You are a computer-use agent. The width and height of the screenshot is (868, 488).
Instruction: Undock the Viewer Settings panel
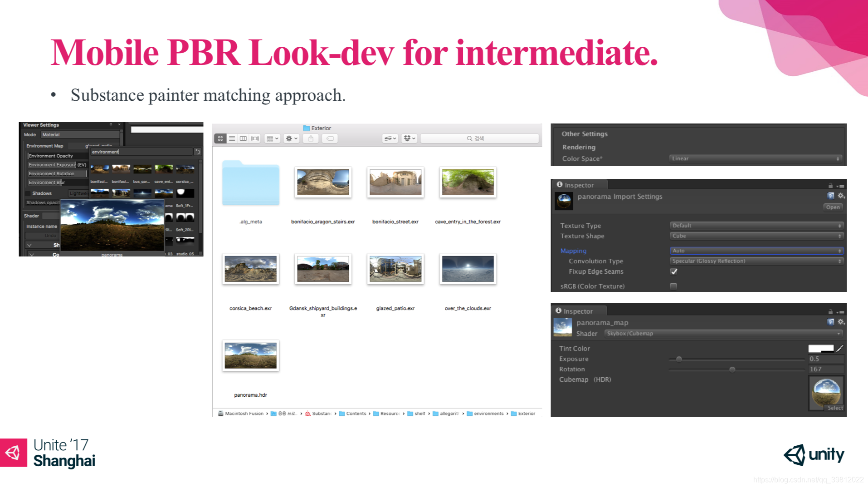(111, 124)
